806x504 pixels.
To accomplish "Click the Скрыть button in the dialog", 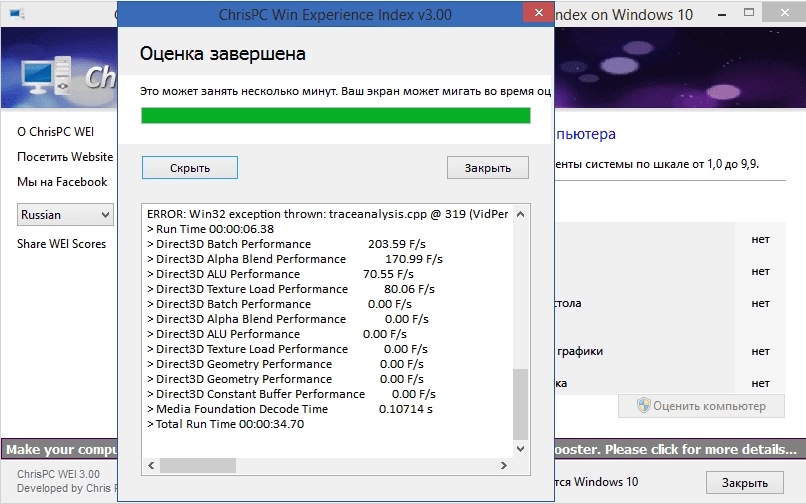I will coord(190,168).
